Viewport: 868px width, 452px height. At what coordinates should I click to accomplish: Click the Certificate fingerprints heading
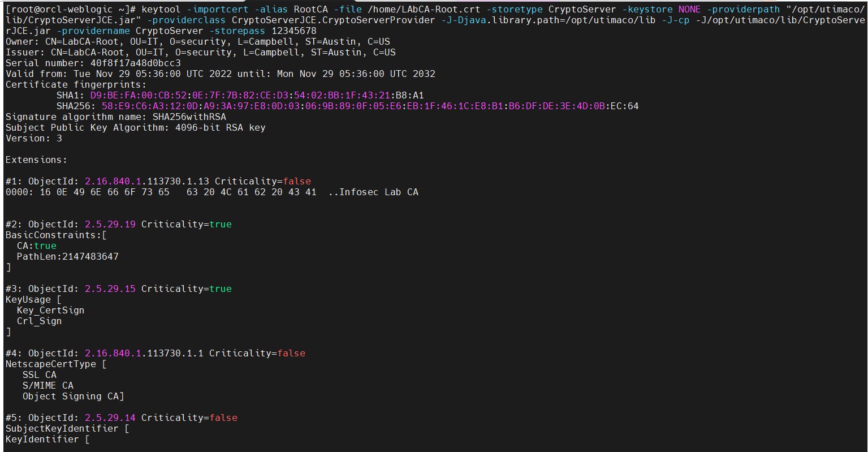pyautogui.click(x=76, y=85)
